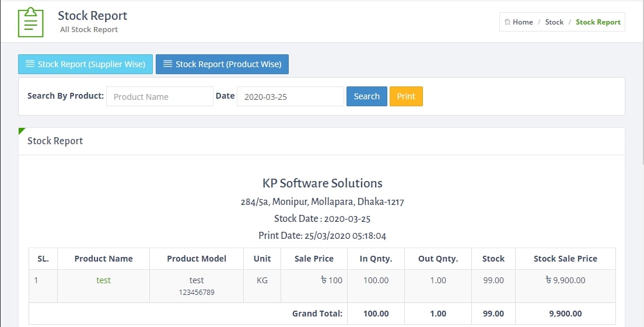Click the Sale Price column header
The image size is (644, 327).
(314, 259)
